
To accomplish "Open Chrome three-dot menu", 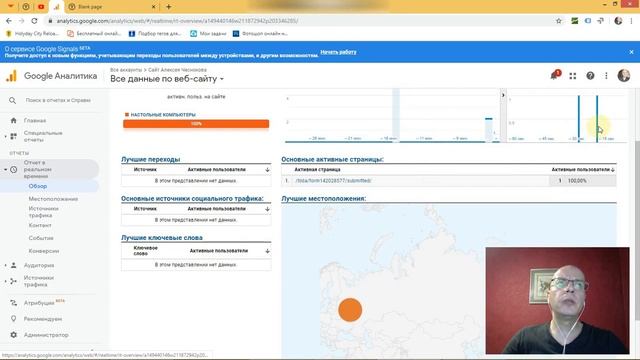I will coord(631,21).
